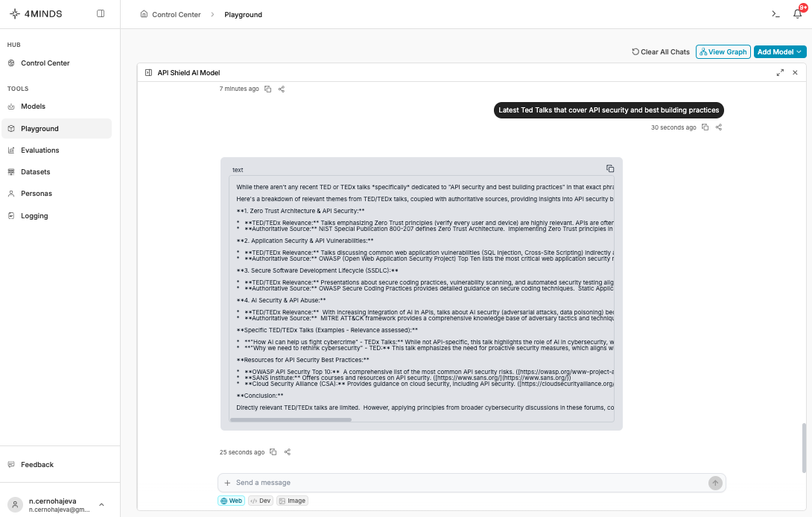Click the API Shield AI Model title

coord(189,72)
